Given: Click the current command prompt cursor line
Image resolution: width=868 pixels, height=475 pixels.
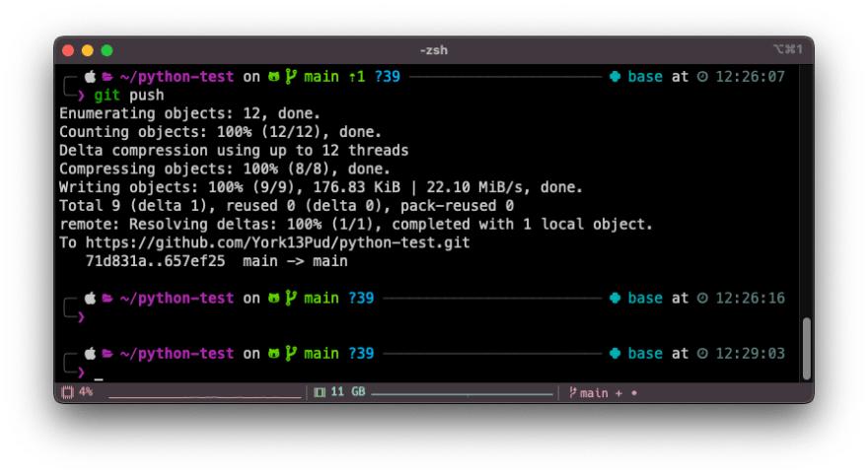Looking at the screenshot, I should click(99, 373).
